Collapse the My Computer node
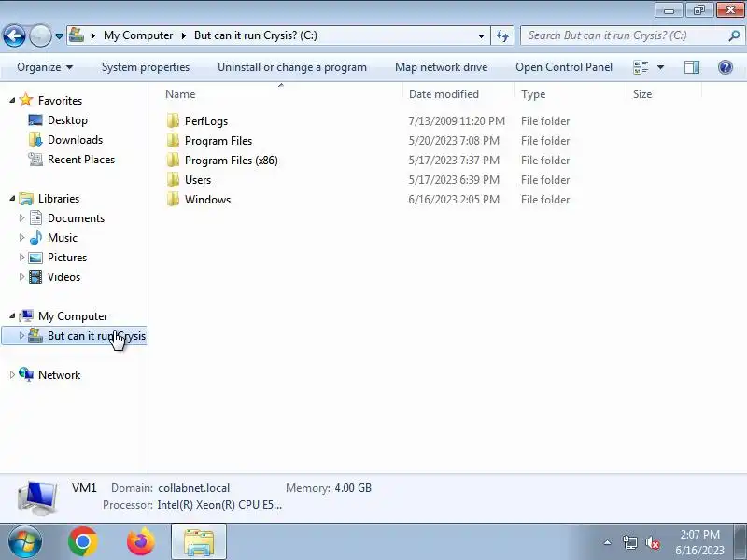Screen dimensions: 747x560 12,315
